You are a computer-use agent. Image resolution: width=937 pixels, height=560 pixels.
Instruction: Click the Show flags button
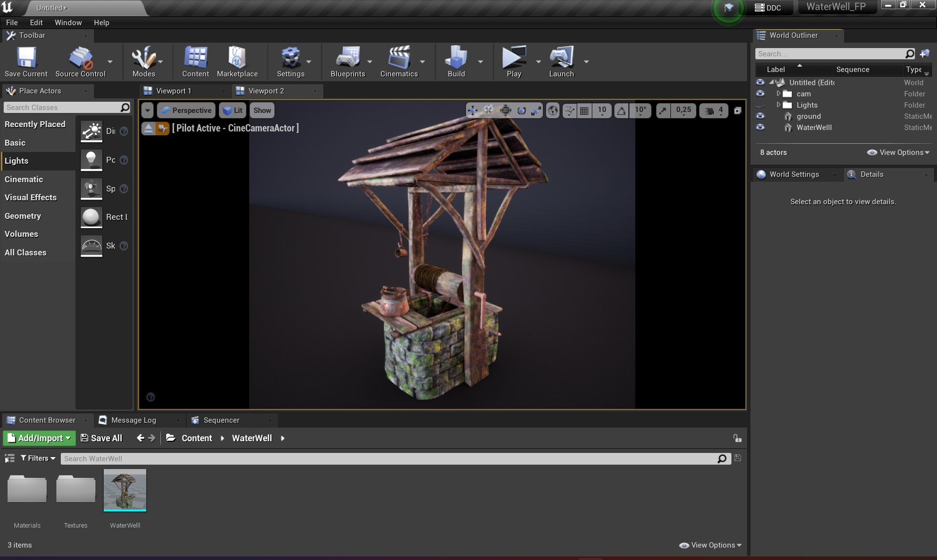pyautogui.click(x=262, y=110)
